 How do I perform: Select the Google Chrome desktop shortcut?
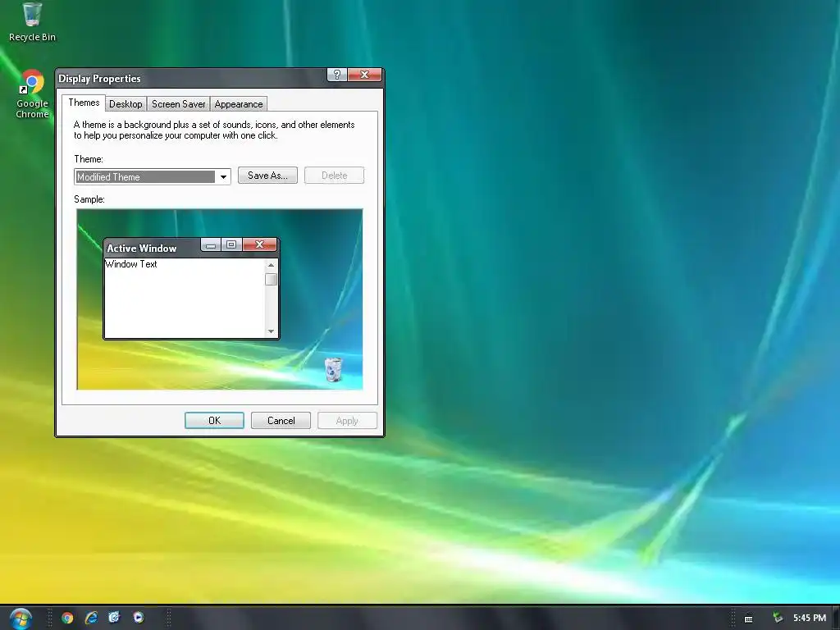click(32, 94)
